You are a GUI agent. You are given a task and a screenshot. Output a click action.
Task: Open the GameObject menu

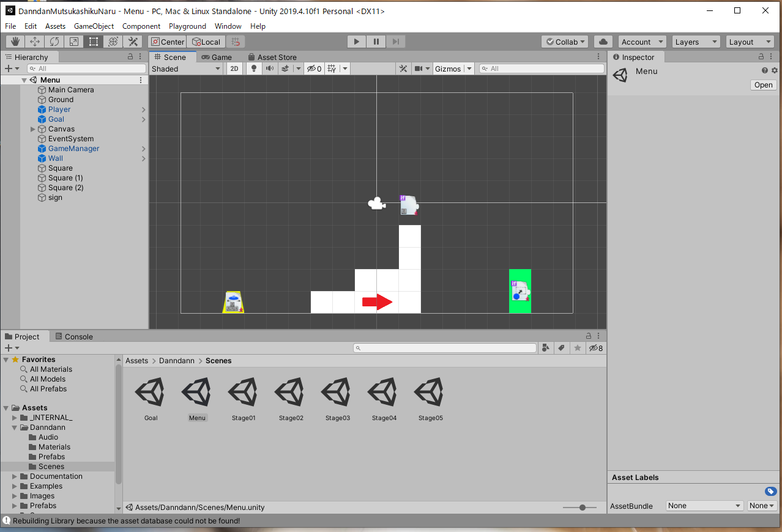point(94,26)
